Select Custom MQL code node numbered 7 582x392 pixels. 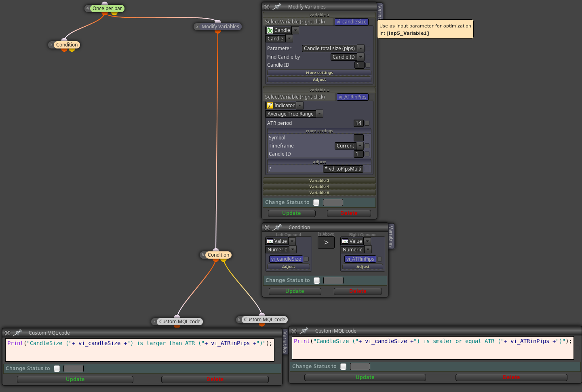[x=179, y=322]
